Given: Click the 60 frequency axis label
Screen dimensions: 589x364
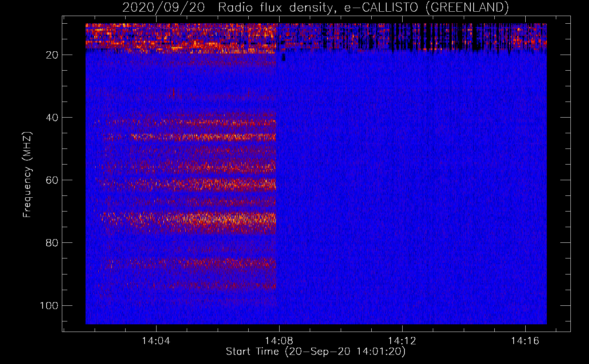Looking at the screenshot, I should point(52,180).
